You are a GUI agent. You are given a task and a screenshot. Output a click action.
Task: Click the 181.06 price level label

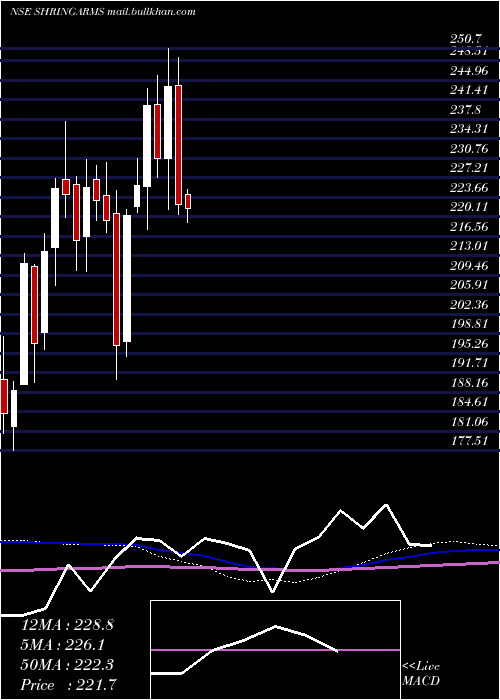pyautogui.click(x=470, y=422)
